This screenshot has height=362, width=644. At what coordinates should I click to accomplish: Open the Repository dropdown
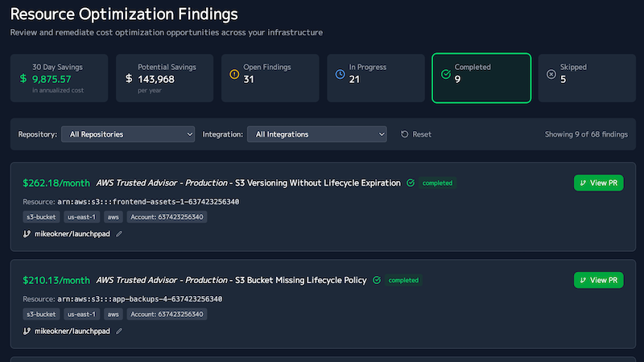tap(128, 134)
